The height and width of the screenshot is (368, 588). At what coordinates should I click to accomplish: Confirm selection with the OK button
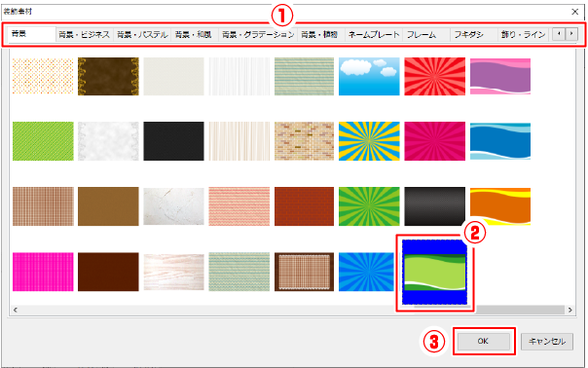[x=484, y=341]
